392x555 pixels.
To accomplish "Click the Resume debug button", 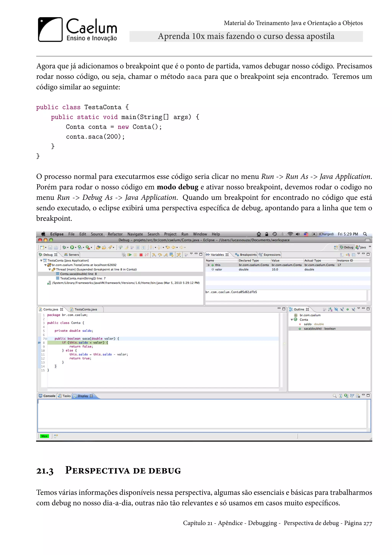I will coord(130,255).
